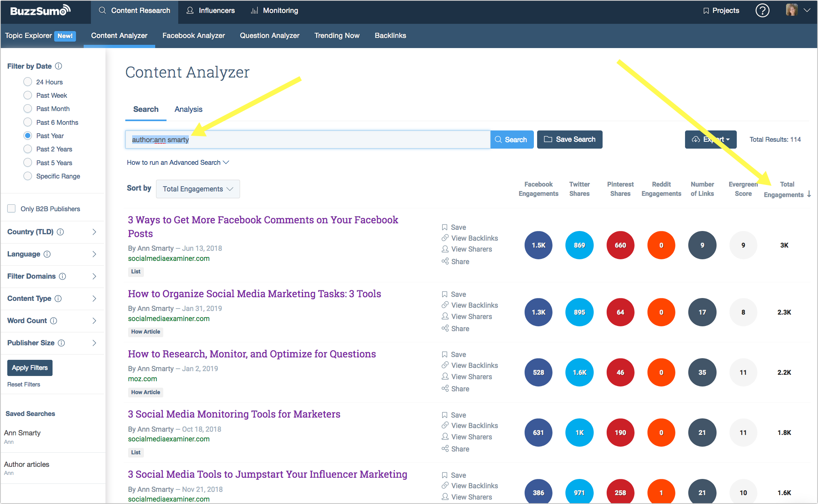Select the Specific Range date filter
The height and width of the screenshot is (504, 818).
pos(27,176)
